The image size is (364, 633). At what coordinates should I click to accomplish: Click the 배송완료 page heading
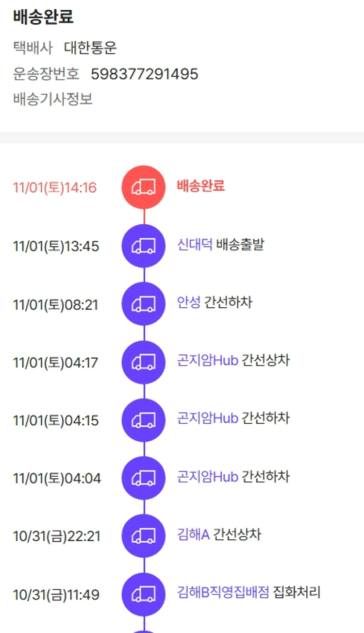[x=43, y=17]
